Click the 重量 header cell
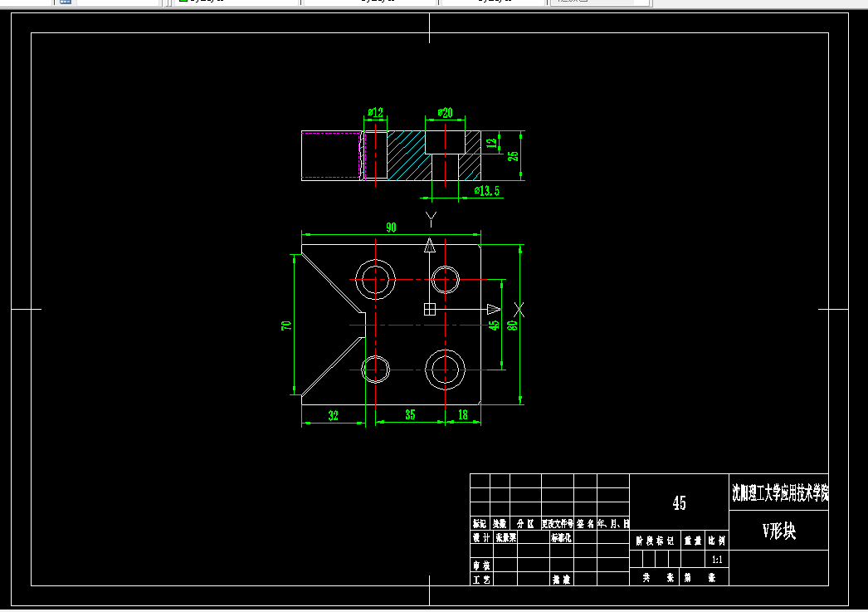The width and height of the screenshot is (868, 612). click(693, 541)
